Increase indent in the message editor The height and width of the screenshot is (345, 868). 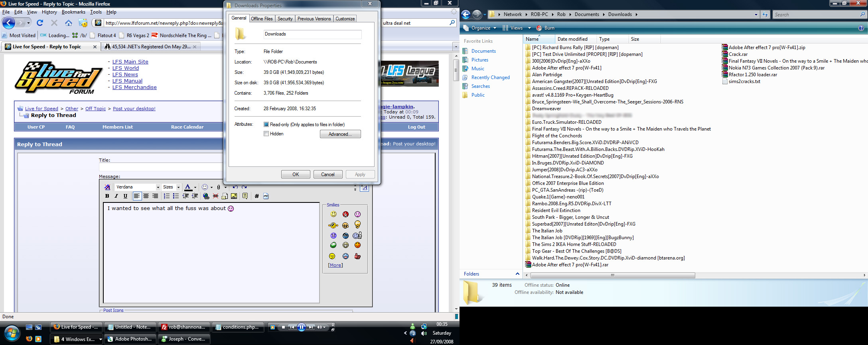click(x=195, y=196)
